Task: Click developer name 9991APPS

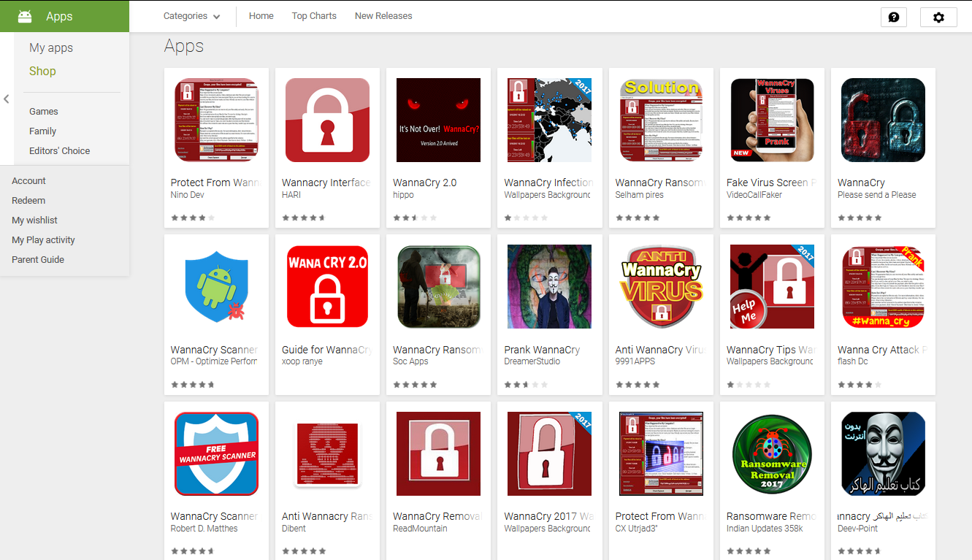Action: pos(635,361)
